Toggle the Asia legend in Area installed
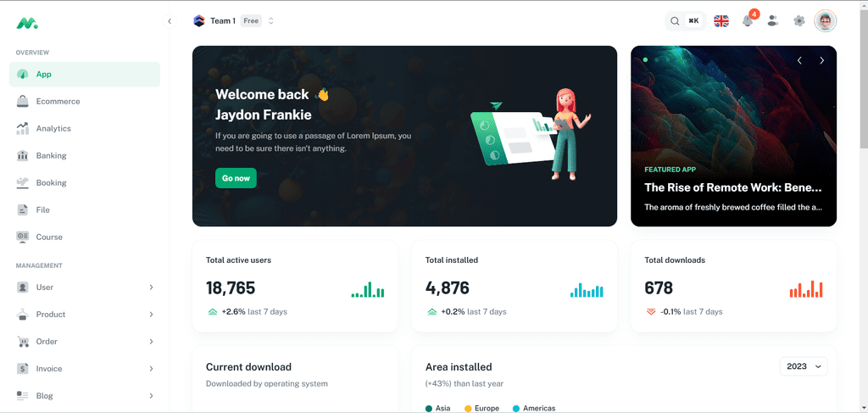The image size is (868, 413). tap(437, 408)
